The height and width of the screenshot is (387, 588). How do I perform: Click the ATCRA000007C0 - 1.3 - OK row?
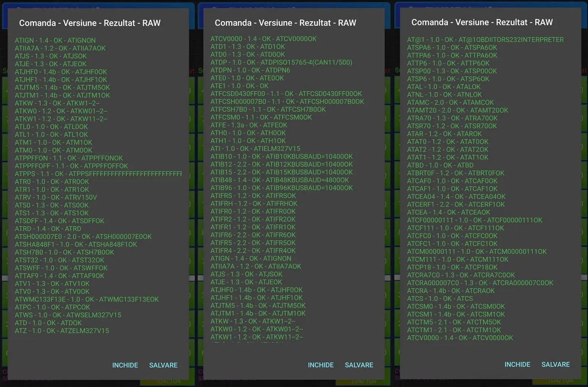click(480, 283)
